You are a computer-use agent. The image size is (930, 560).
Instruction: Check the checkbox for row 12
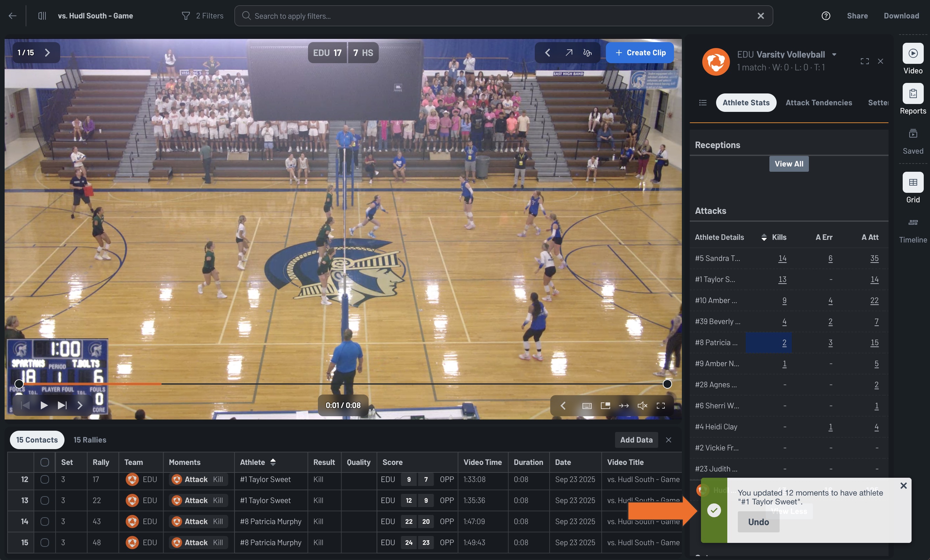[x=44, y=479]
